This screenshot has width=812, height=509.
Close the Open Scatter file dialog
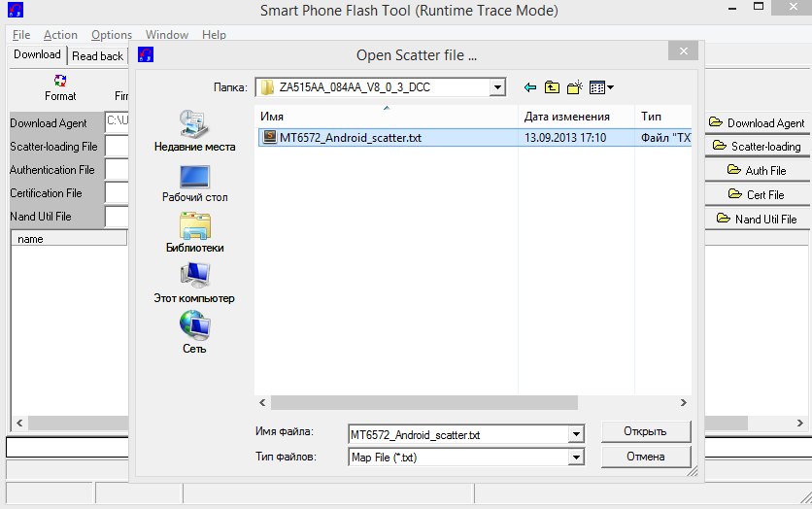click(683, 51)
